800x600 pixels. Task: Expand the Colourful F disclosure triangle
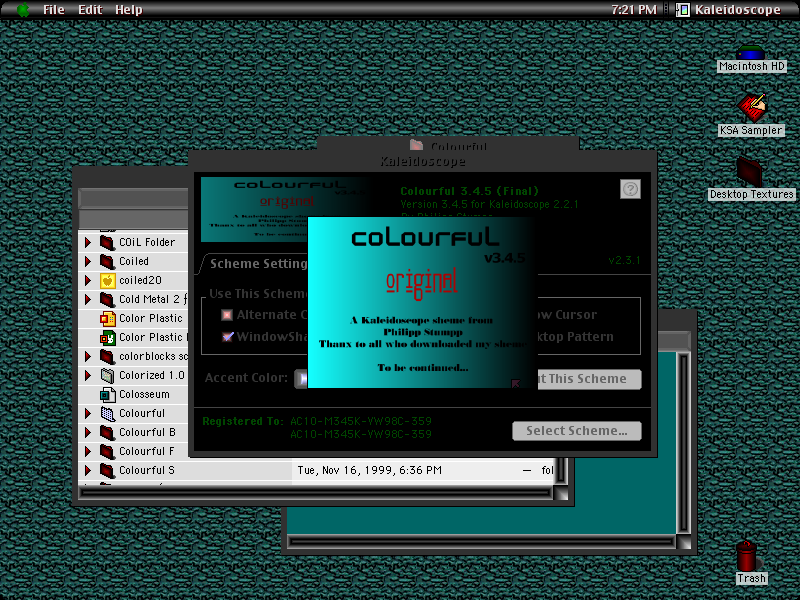coord(88,452)
